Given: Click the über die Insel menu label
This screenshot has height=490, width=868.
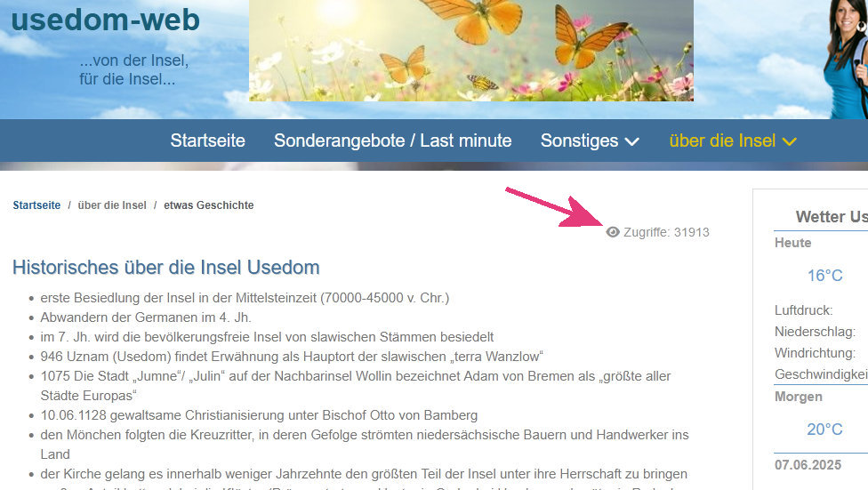Looking at the screenshot, I should click(722, 141).
